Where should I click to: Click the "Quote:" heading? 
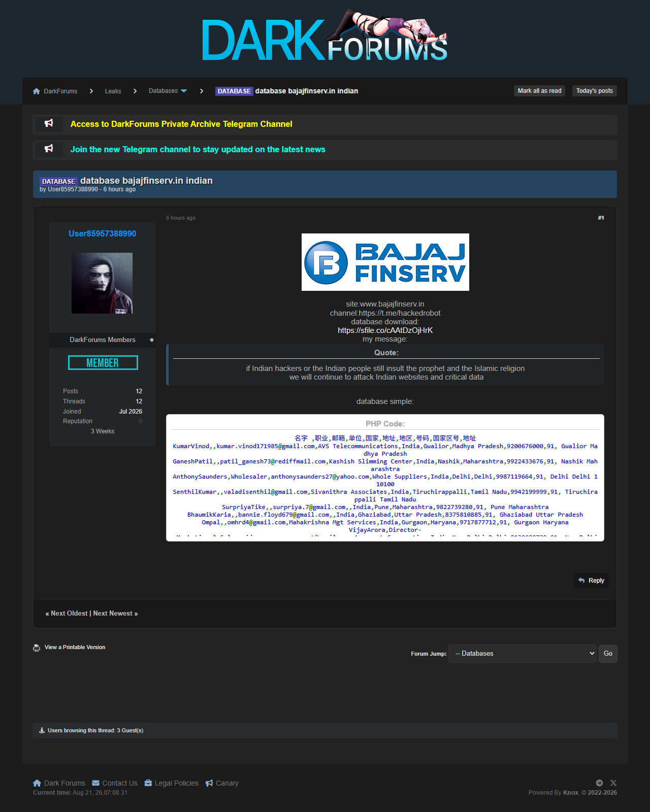click(386, 353)
